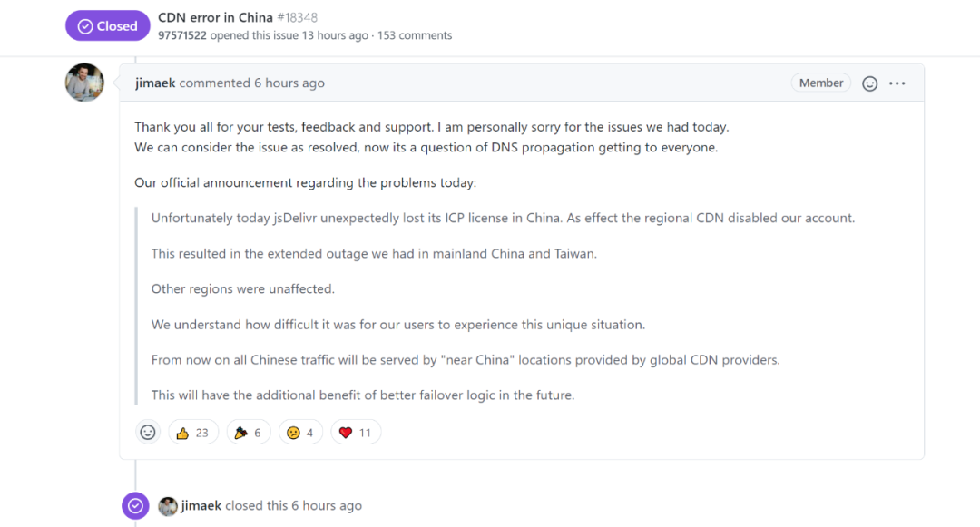Open jimaek's profile link in the closed event
This screenshot has width=980, height=527.
[x=201, y=506]
